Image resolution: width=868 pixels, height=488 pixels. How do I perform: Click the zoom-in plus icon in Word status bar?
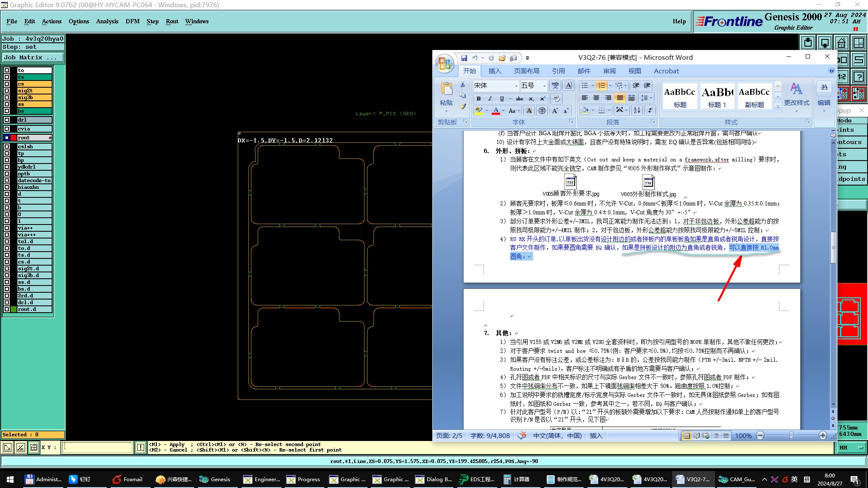tap(823, 435)
